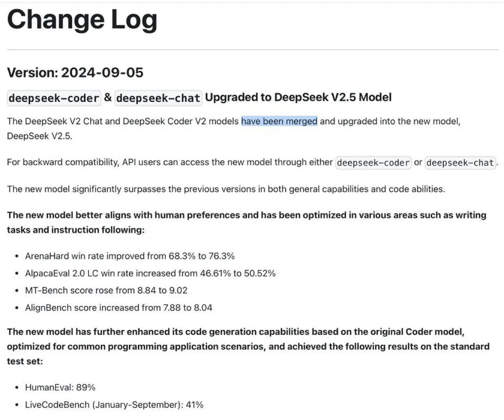Viewport: 504px width, 420px height.
Task: Click the Upgraded to DeepSeek V2.5 Model title
Action: pos(298,97)
